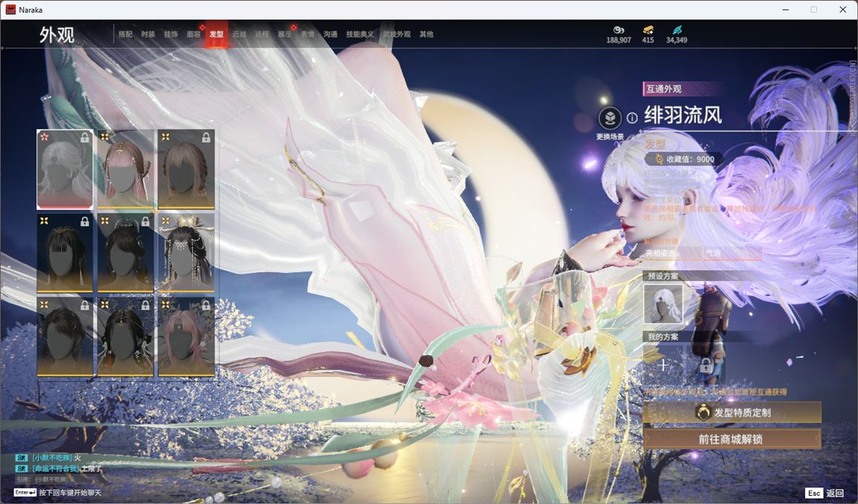Click the 我的方案 section header
Viewport: 858px width, 504px height.
pos(663,336)
